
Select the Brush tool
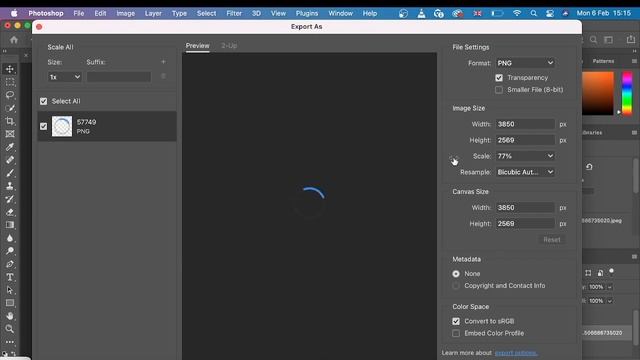(x=10, y=173)
